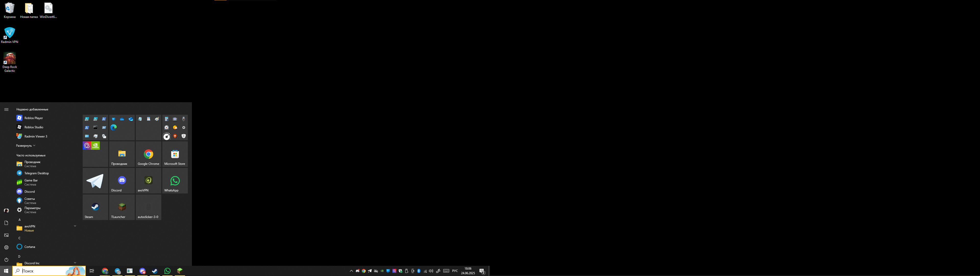
Task: Open Discord in the frequently used list
Action: tap(46, 191)
